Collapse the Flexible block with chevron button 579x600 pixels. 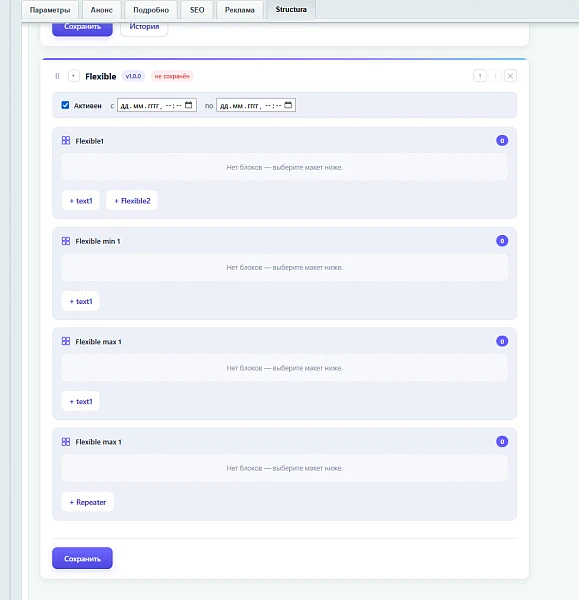pyautogui.click(x=73, y=76)
